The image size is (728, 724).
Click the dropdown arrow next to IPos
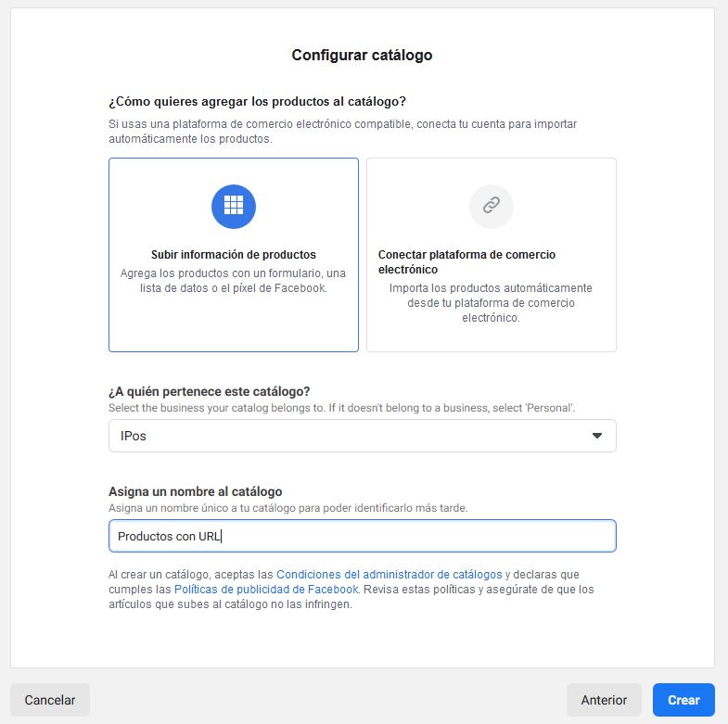point(597,436)
